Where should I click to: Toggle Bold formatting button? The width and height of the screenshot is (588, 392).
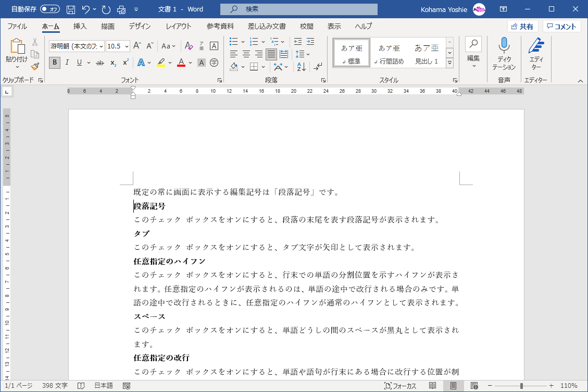click(x=55, y=63)
